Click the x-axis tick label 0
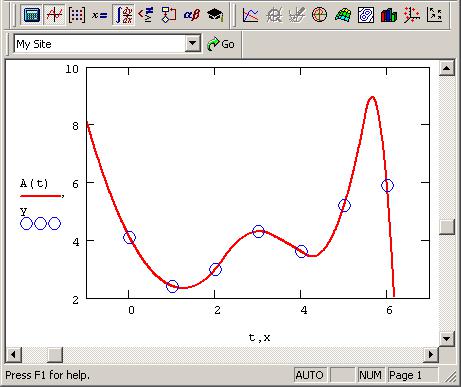Screen dimensions: 461x387 pyautogui.click(x=131, y=310)
